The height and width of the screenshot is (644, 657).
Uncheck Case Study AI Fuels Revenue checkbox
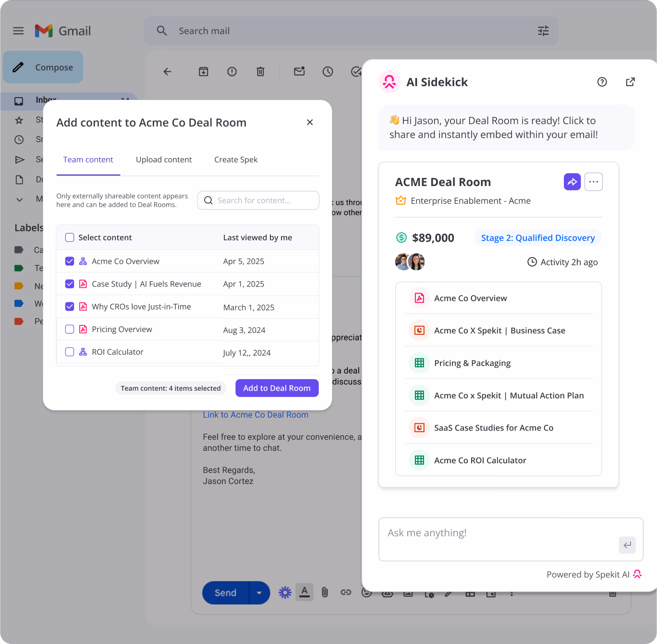click(70, 284)
